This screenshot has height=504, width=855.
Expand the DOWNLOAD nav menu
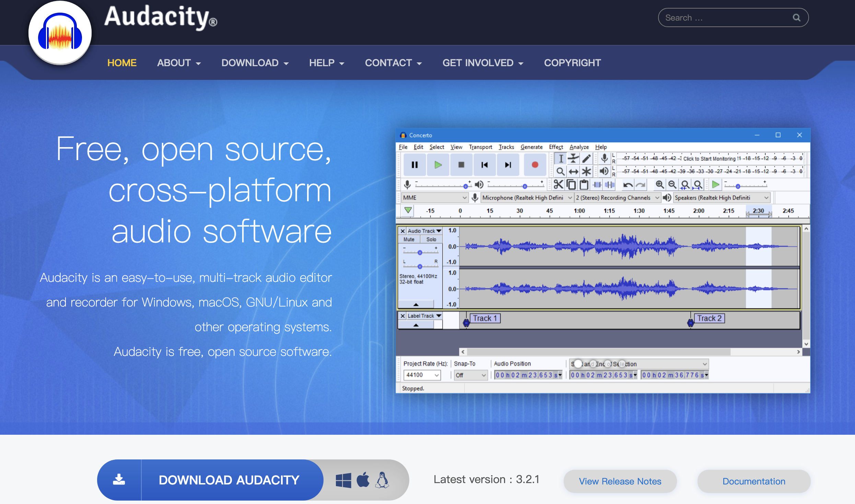tap(255, 63)
